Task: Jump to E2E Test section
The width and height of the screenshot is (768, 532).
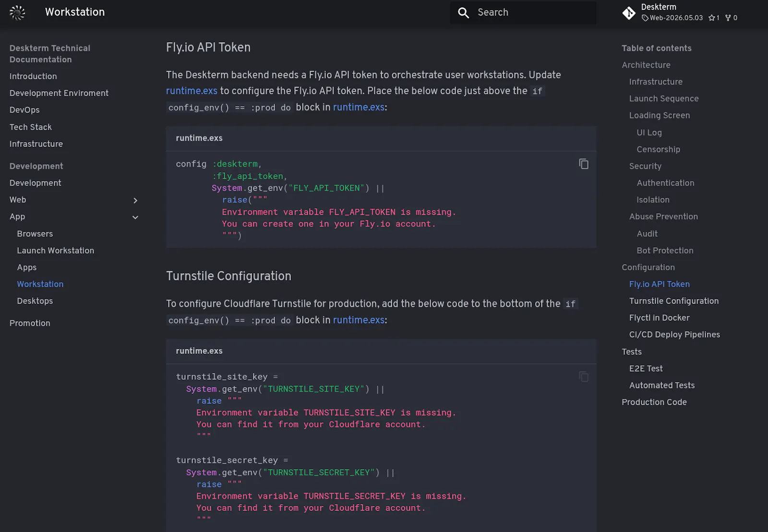Action: [646, 369]
